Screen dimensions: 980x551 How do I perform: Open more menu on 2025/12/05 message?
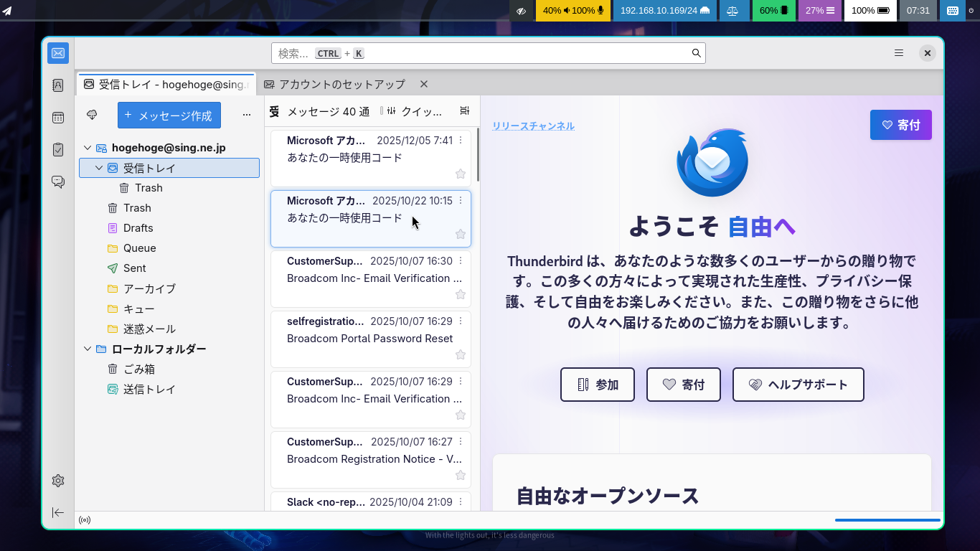pos(461,141)
